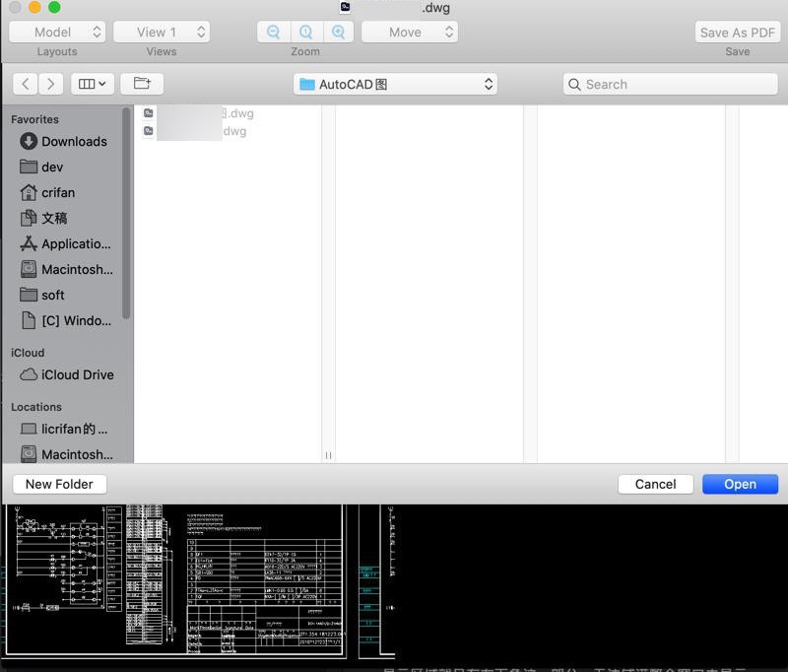Open Downloads in Favorites sidebar
Image resolution: width=788 pixels, height=672 pixels.
pos(64,141)
